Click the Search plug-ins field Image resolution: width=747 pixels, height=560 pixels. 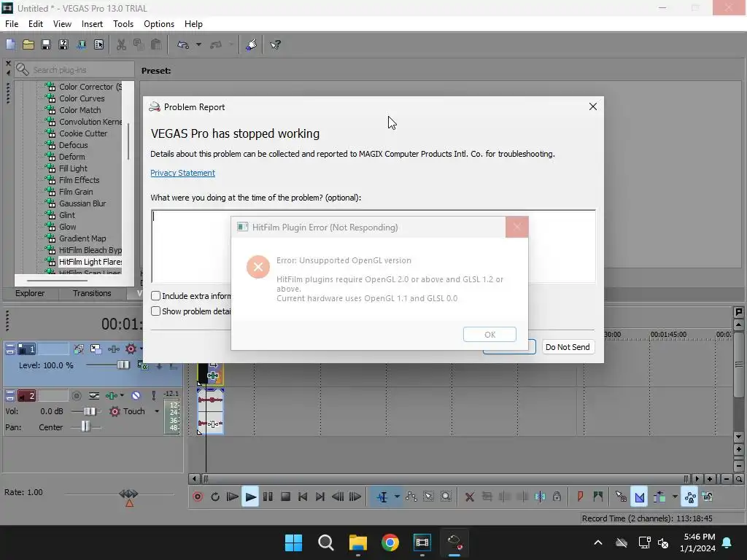coord(74,69)
